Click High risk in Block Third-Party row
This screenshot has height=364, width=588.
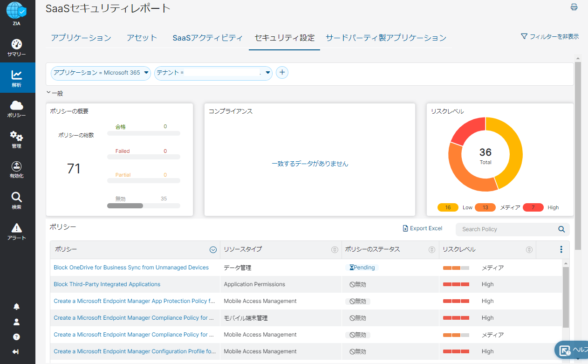(x=487, y=284)
